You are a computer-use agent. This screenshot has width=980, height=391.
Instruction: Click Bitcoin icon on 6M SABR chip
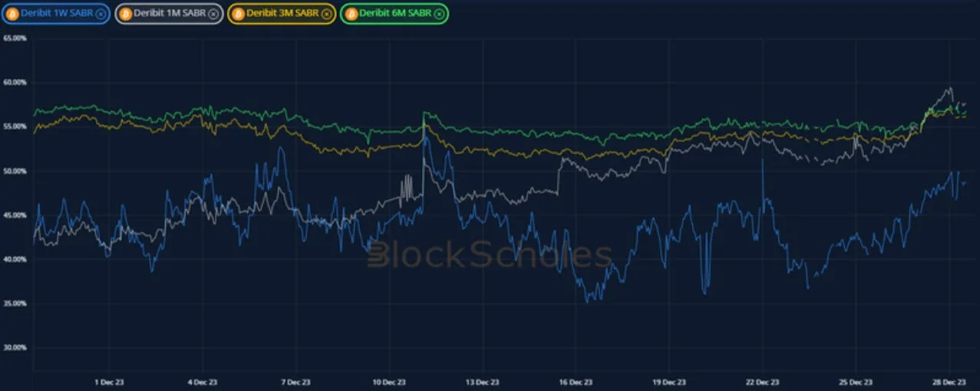351,14
